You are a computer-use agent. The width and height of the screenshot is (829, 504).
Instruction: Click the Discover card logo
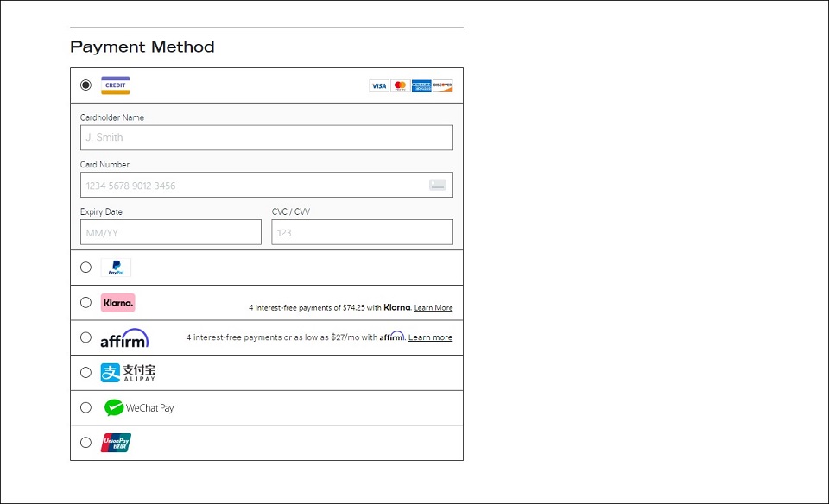pos(442,85)
